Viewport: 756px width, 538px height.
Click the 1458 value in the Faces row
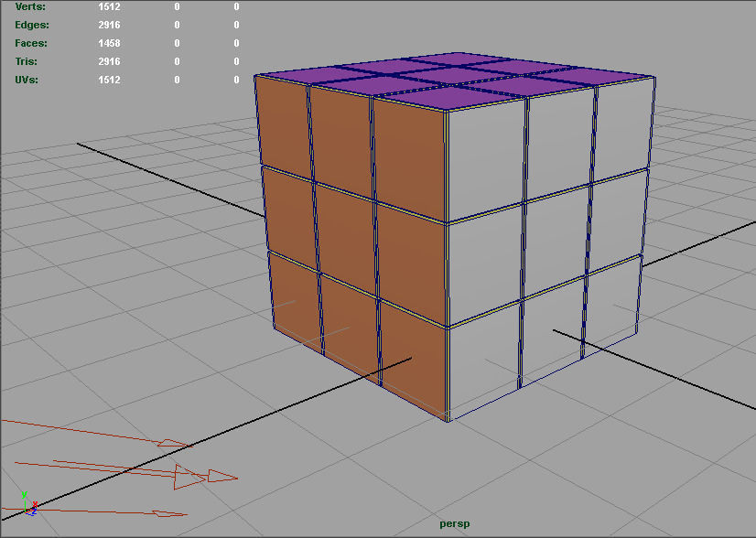click(x=109, y=43)
